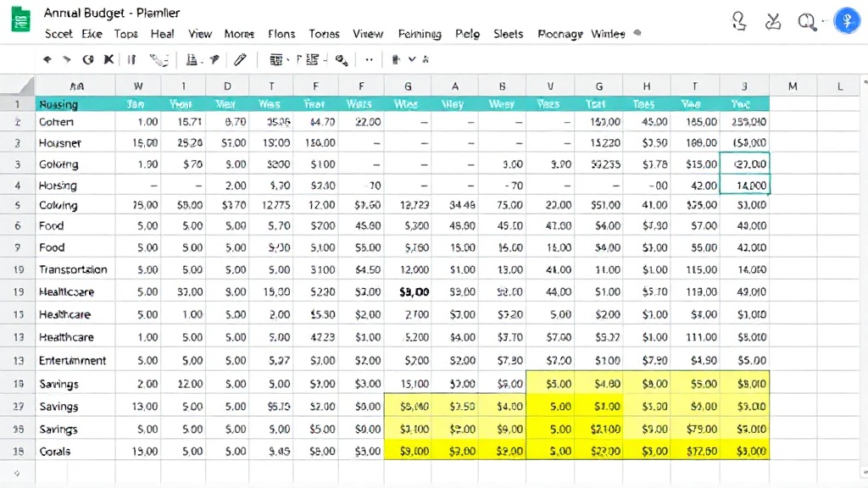Click the '12775' cell
The image size is (868, 488).
[271, 205]
